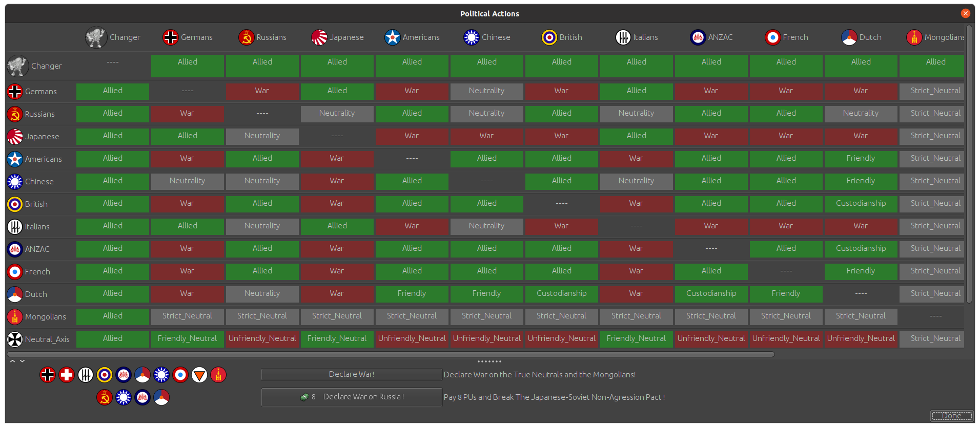The width and height of the screenshot is (980, 428).
Task: Click the Custodianship cell, Dutch row, British column
Action: point(562,294)
